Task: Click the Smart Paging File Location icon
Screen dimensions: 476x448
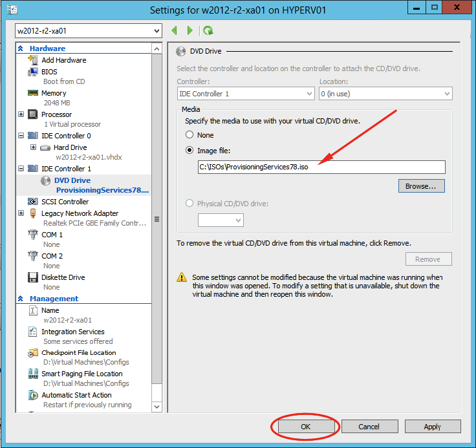Action: [33, 374]
